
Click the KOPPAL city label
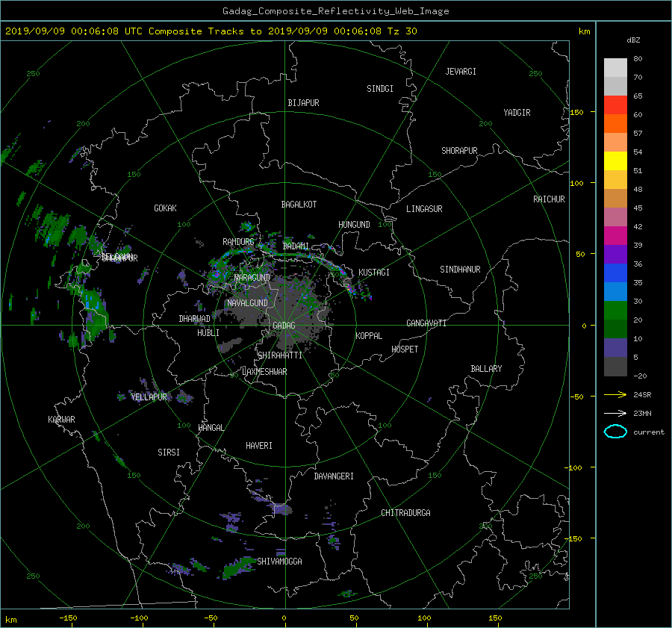[x=369, y=336]
